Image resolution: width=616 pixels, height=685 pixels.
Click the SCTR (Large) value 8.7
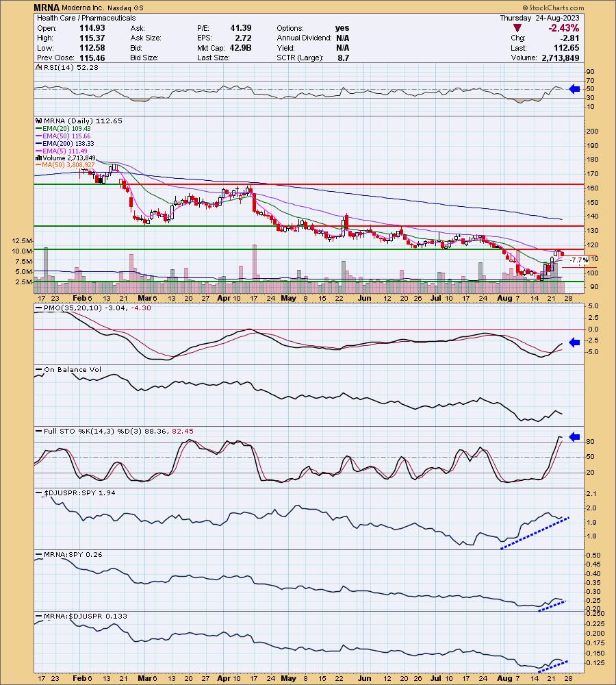(x=344, y=58)
